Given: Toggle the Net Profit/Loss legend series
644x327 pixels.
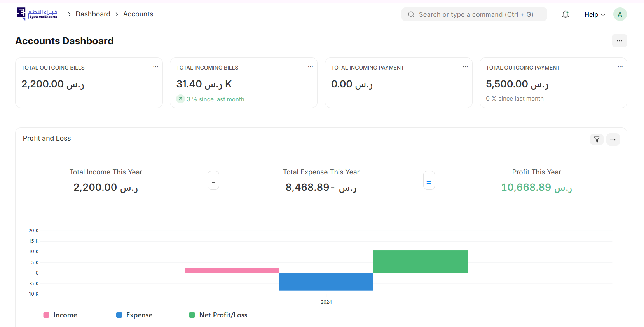Looking at the screenshot, I should coord(218,315).
